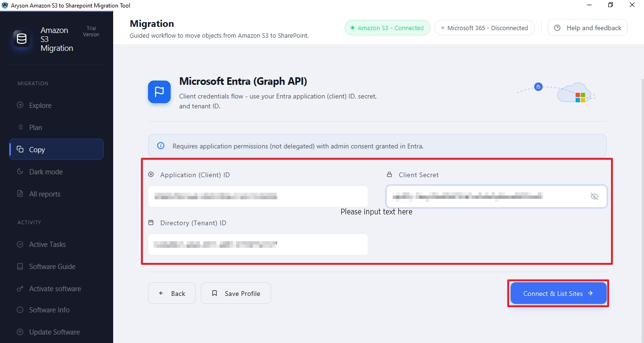
Task: Click the Trial Version label
Action: coord(91,32)
